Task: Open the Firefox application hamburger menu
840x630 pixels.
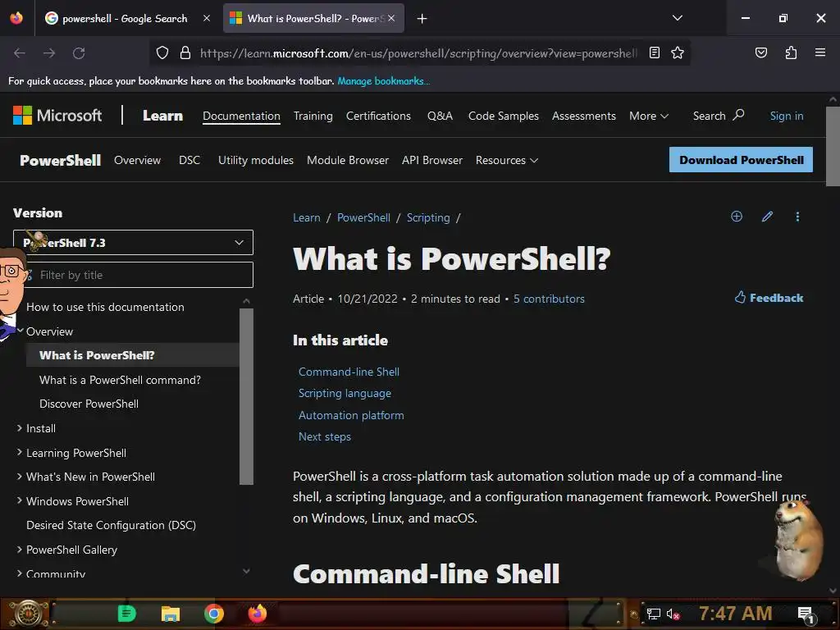Action: [x=820, y=52]
